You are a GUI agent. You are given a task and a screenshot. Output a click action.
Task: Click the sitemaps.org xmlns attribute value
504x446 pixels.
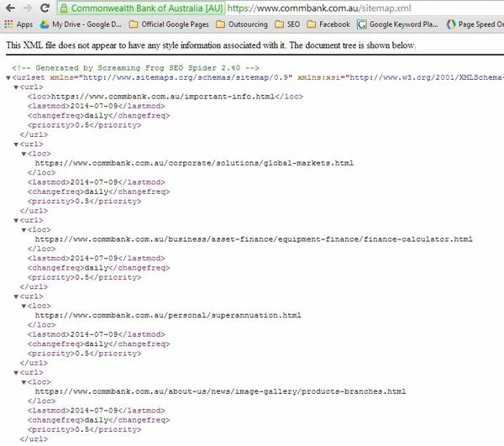coord(186,77)
